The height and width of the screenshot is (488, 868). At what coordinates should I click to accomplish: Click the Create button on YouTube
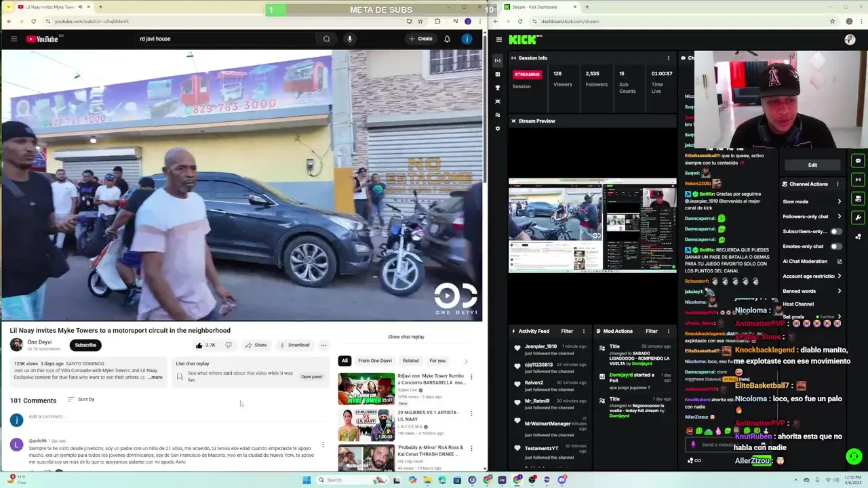pyautogui.click(x=420, y=39)
